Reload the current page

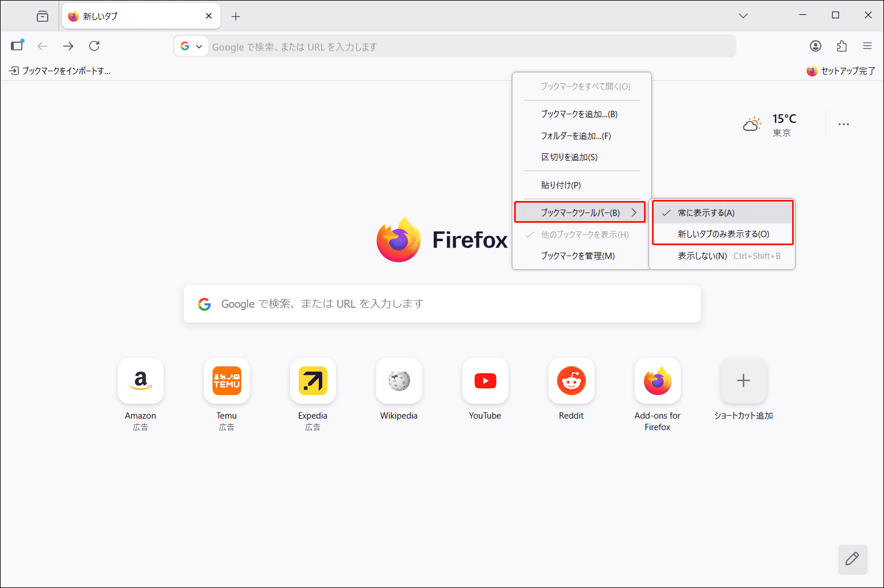(94, 46)
